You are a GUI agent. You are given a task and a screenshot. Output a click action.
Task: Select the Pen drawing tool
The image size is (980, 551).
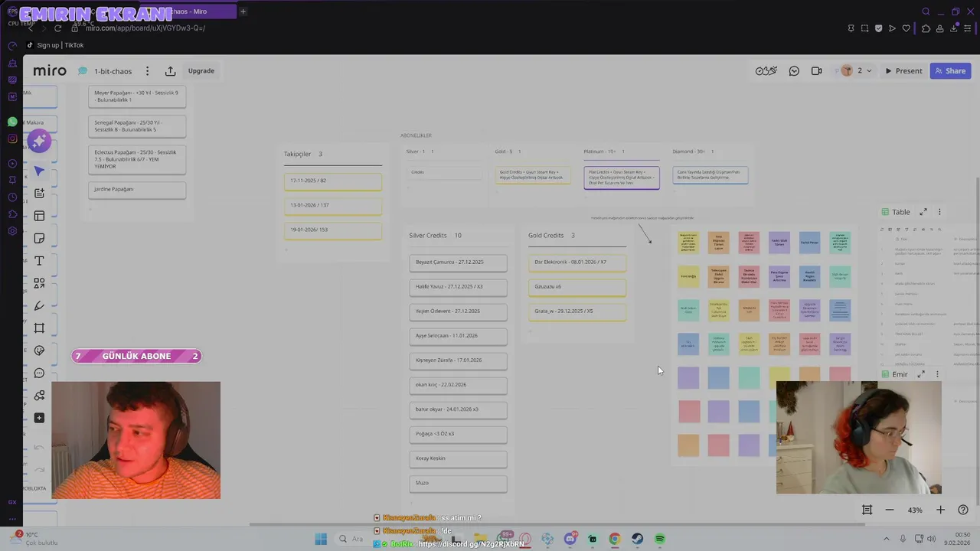[x=39, y=306]
